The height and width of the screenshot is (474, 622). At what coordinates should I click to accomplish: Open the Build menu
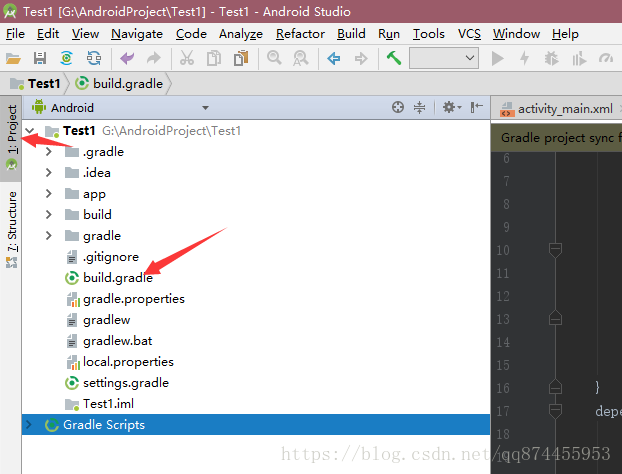point(351,34)
